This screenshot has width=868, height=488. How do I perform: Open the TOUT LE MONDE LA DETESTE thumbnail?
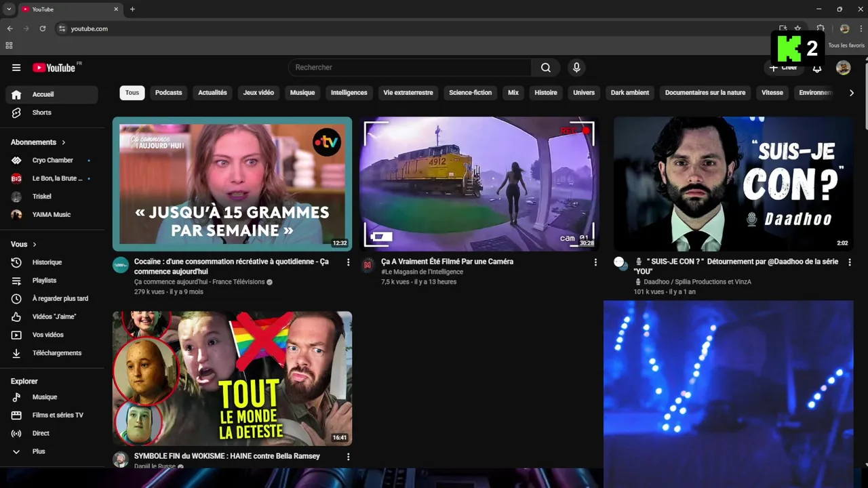[232, 378]
